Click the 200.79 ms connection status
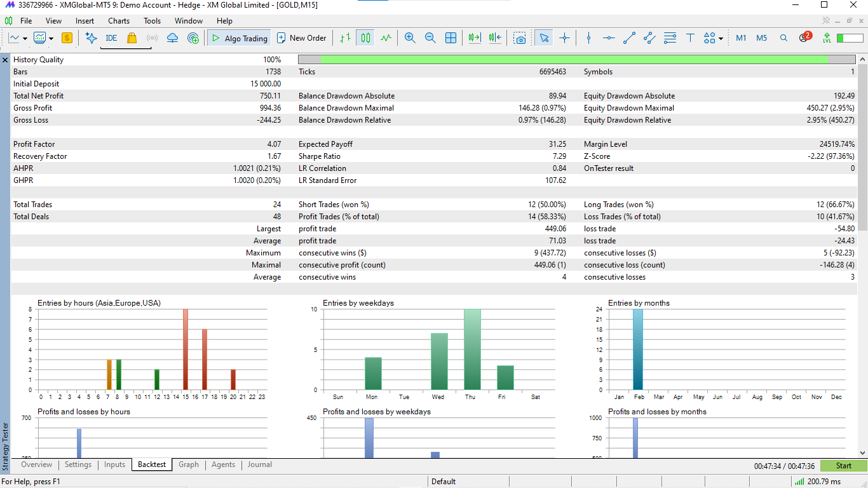This screenshot has height=488, width=868. coord(818,482)
